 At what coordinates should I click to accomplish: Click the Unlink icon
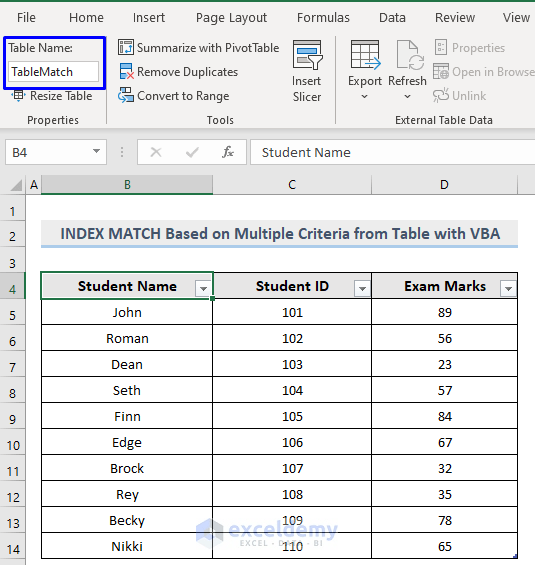(441, 95)
